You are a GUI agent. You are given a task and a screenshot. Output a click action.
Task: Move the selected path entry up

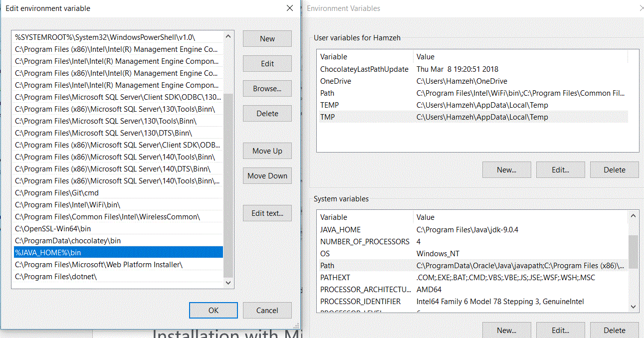pos(267,151)
